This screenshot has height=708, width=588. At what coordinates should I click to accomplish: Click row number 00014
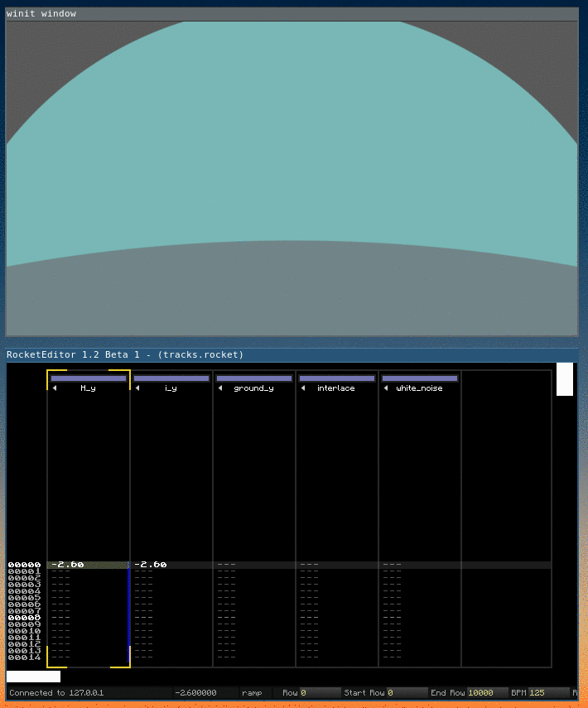pyautogui.click(x=24, y=657)
